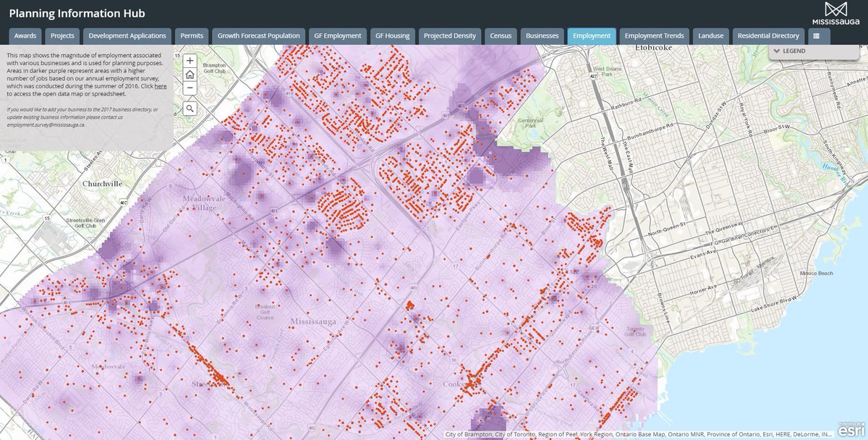Click the Centennial Park map label

(530, 122)
